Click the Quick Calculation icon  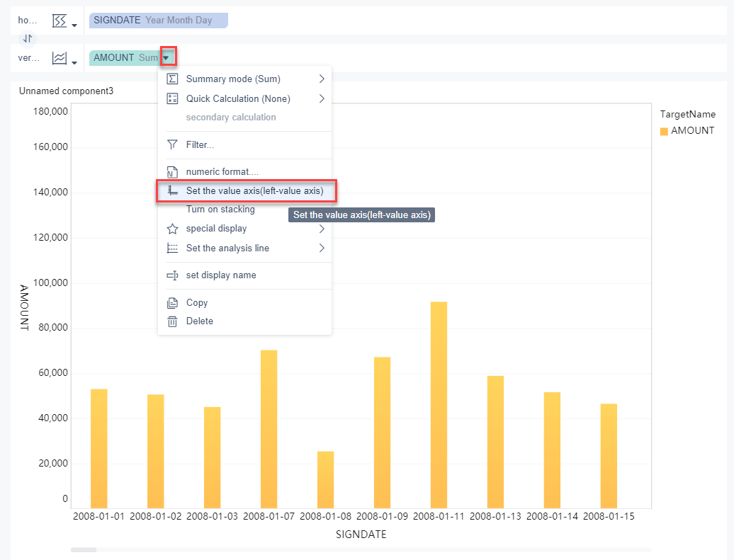click(x=172, y=98)
